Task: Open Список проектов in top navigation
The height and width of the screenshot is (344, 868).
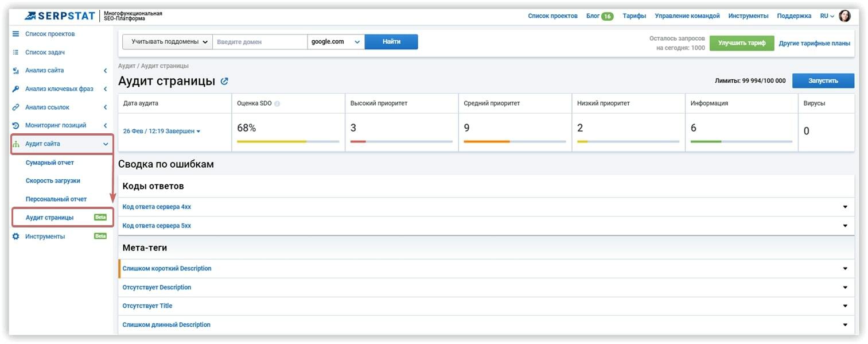Action: [552, 16]
